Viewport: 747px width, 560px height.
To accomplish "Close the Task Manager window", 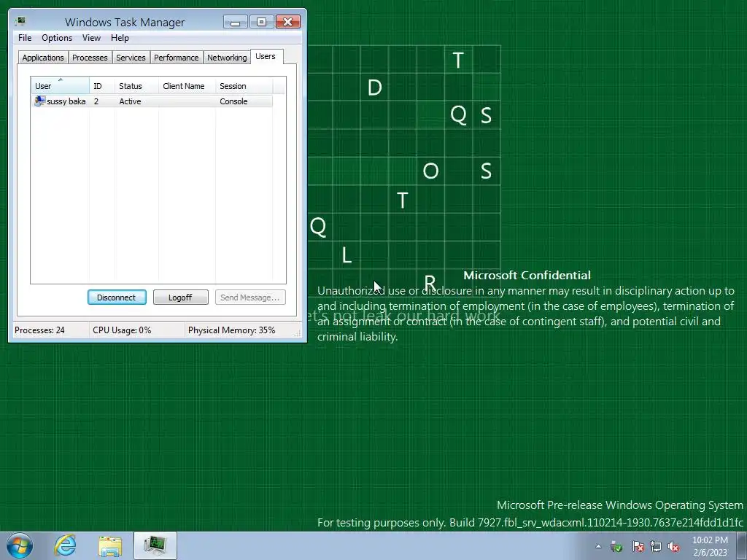I will 287,22.
